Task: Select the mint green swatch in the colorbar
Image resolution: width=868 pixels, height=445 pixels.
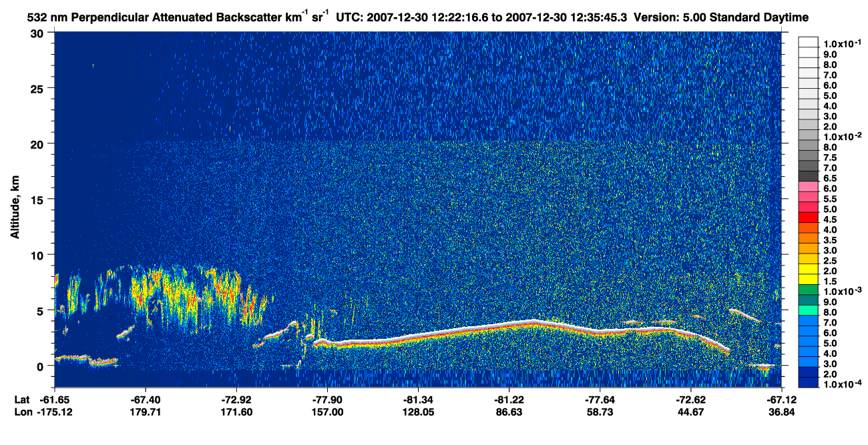Action: 808,311
